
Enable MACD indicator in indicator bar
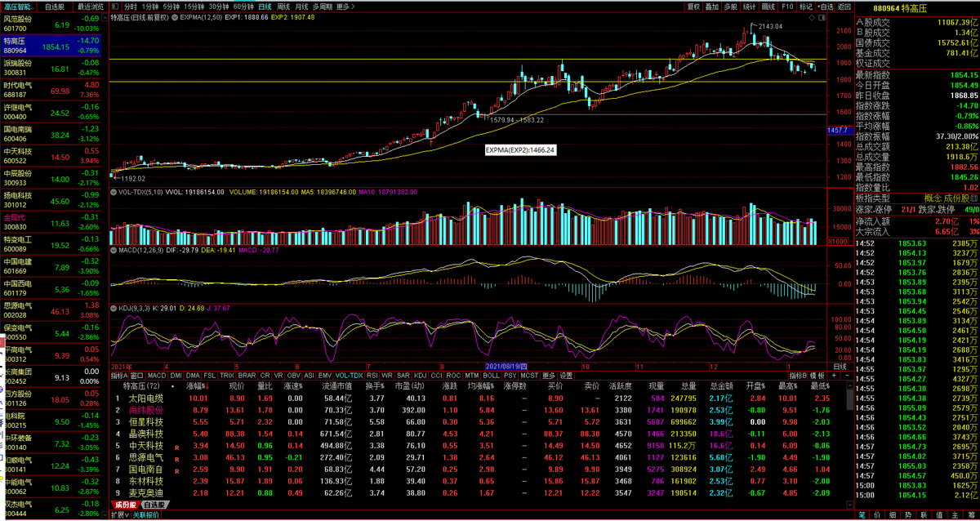pos(157,376)
